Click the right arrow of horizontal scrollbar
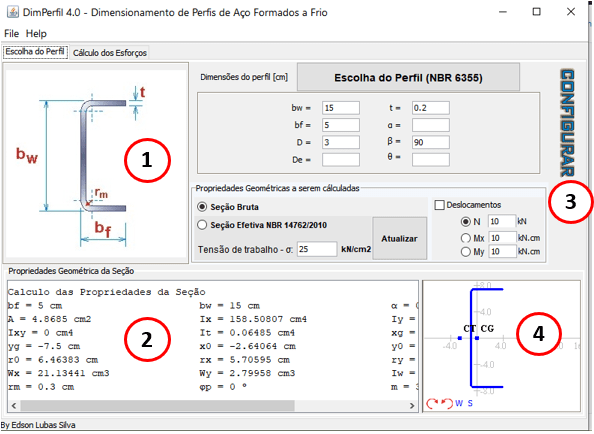This screenshot has height=434, width=594. pyautogui.click(x=412, y=406)
